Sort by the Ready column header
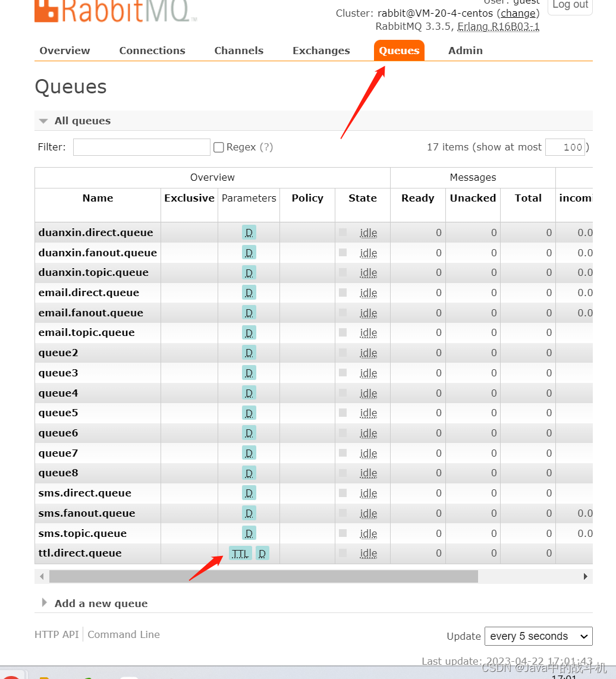This screenshot has width=616, height=679. [417, 199]
